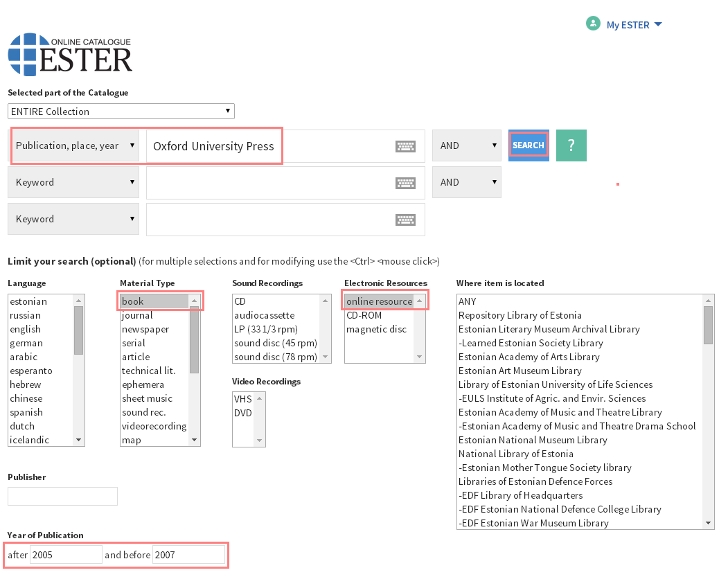This screenshot has width=728, height=577.
Task: Select 'spanish' in Language list
Action: (x=41, y=413)
